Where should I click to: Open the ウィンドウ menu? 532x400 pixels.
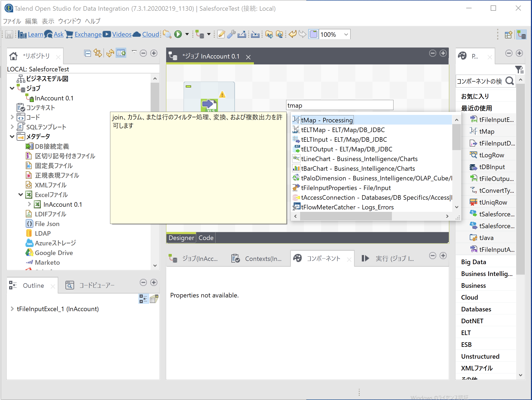coord(70,21)
